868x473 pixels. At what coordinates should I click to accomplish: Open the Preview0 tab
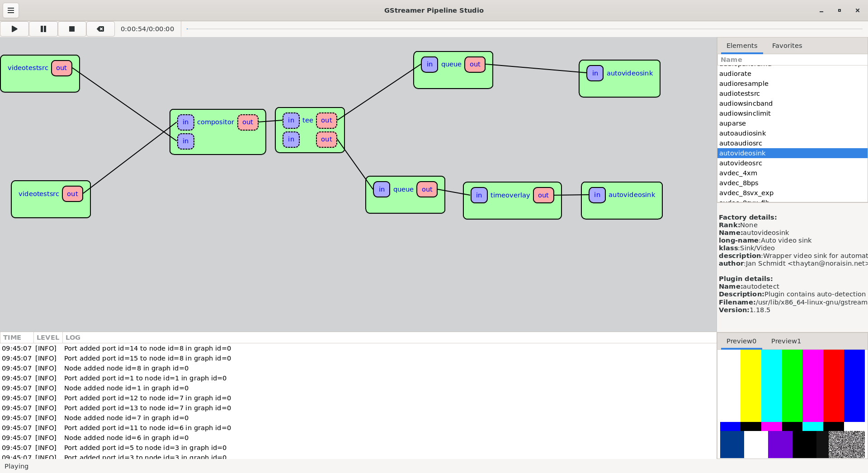[x=741, y=341]
